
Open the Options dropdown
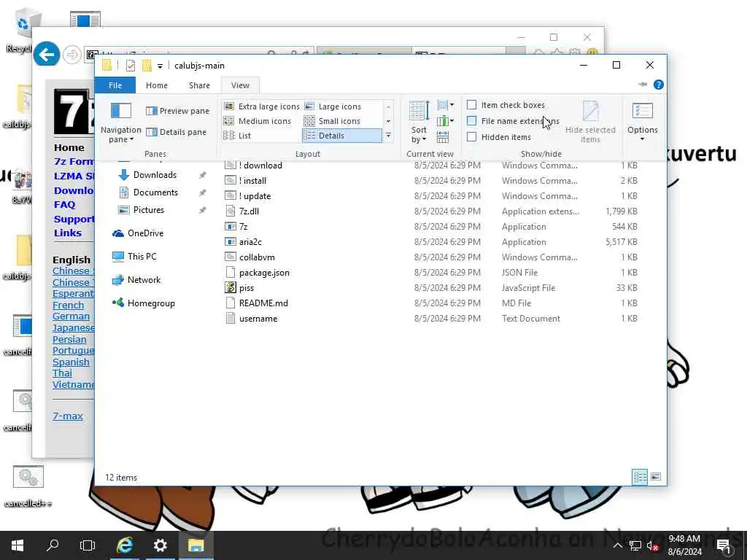tap(642, 122)
